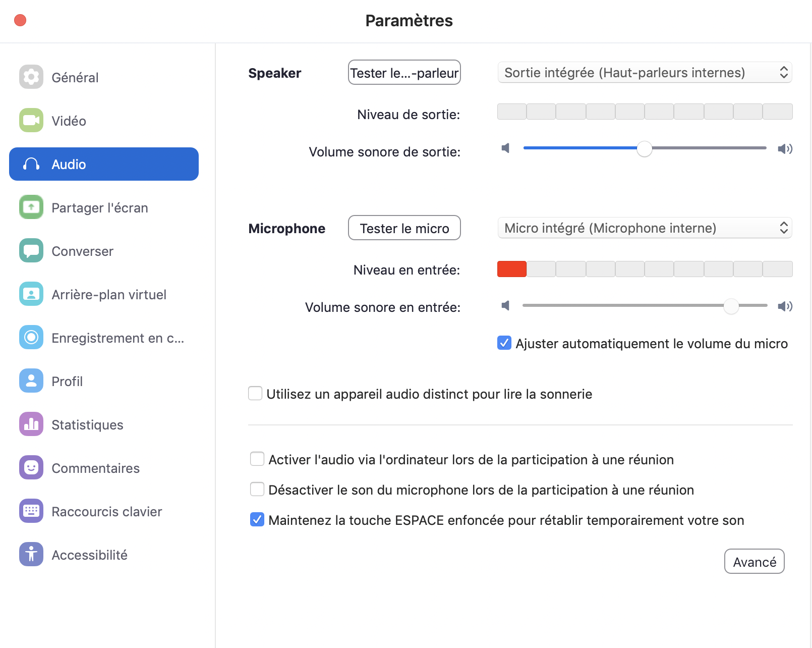Click the Arrière-plan virtuel icon
This screenshot has width=812, height=648.
tap(31, 294)
